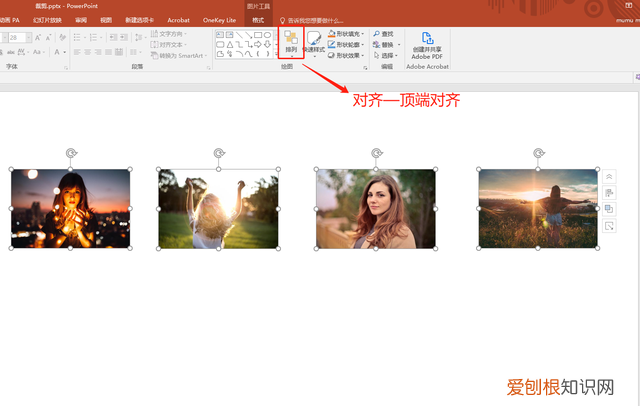
Task: Open the Acrobat ribbon tab
Action: [x=177, y=19]
